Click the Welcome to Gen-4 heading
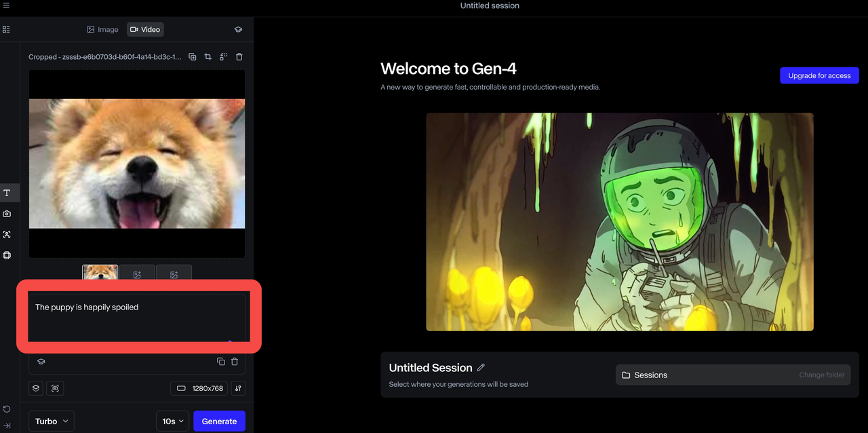The height and width of the screenshot is (433, 868). point(448,69)
